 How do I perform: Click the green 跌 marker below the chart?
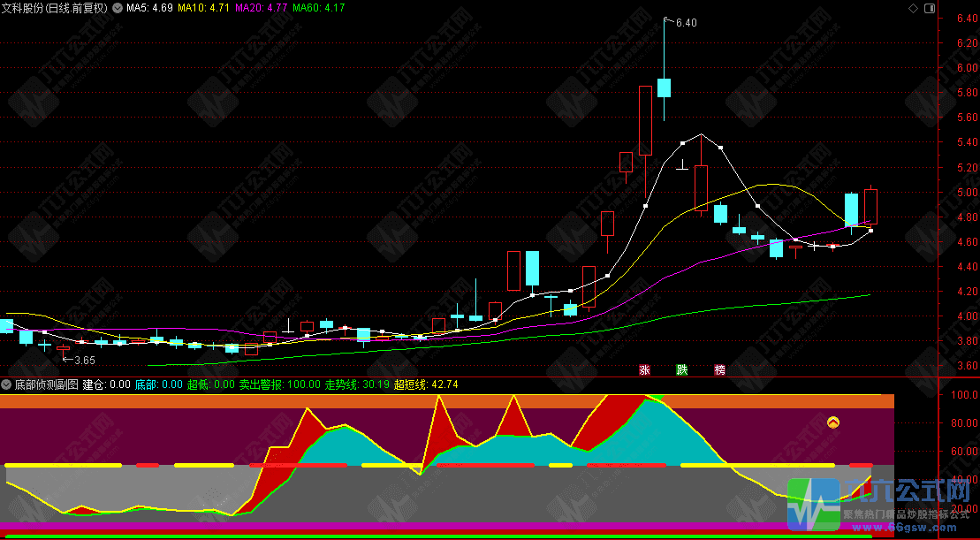click(x=682, y=369)
